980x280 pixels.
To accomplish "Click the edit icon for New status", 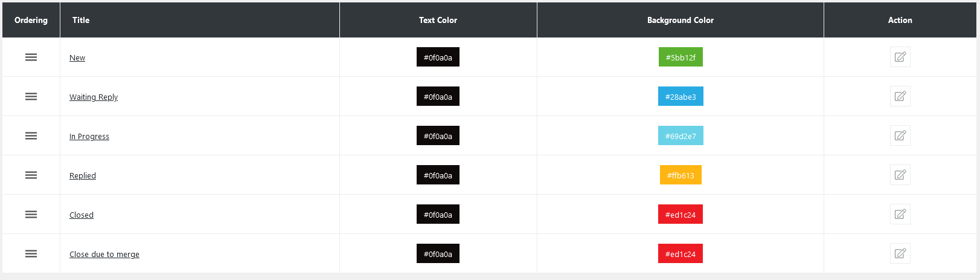I will (900, 57).
